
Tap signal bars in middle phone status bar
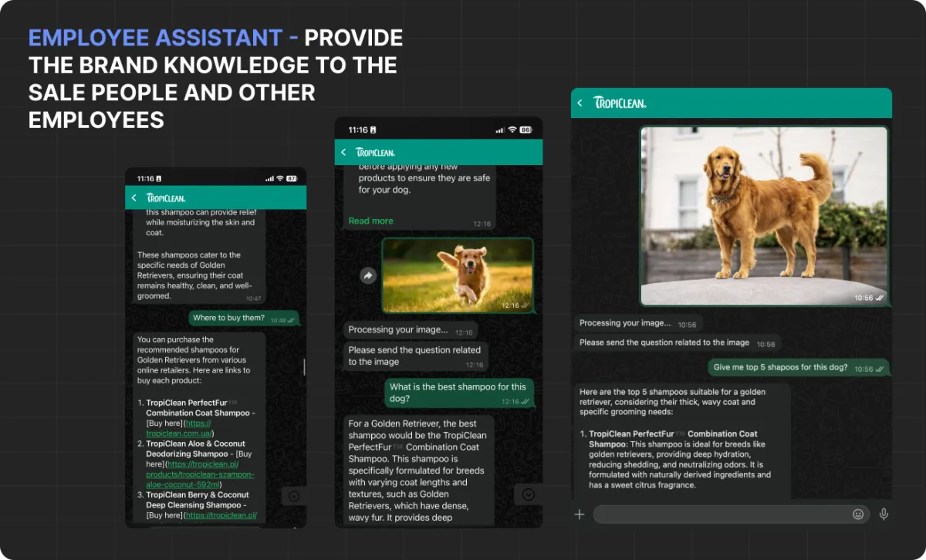pyautogui.click(x=500, y=130)
